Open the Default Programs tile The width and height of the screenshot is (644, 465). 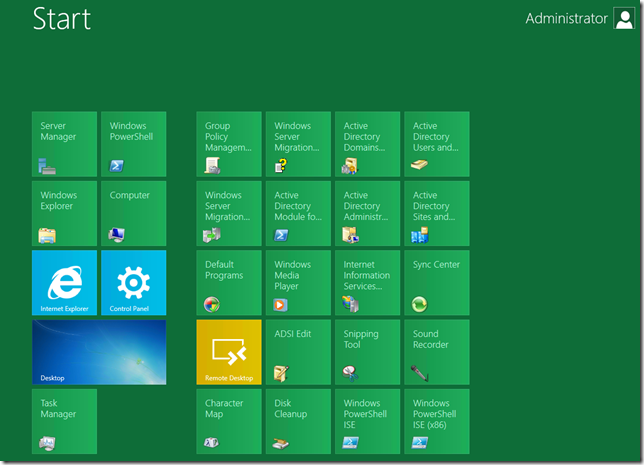pos(229,283)
